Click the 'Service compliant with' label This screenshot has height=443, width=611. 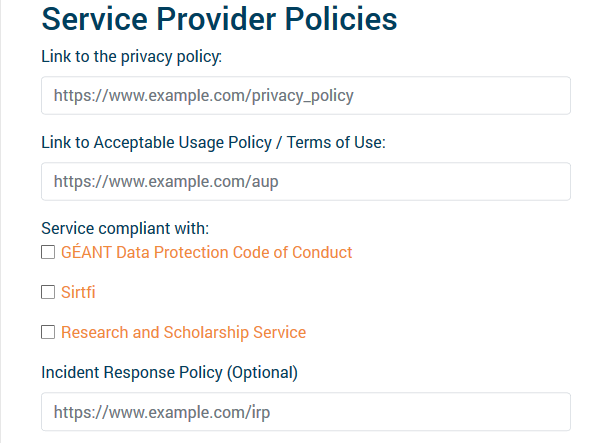125,229
